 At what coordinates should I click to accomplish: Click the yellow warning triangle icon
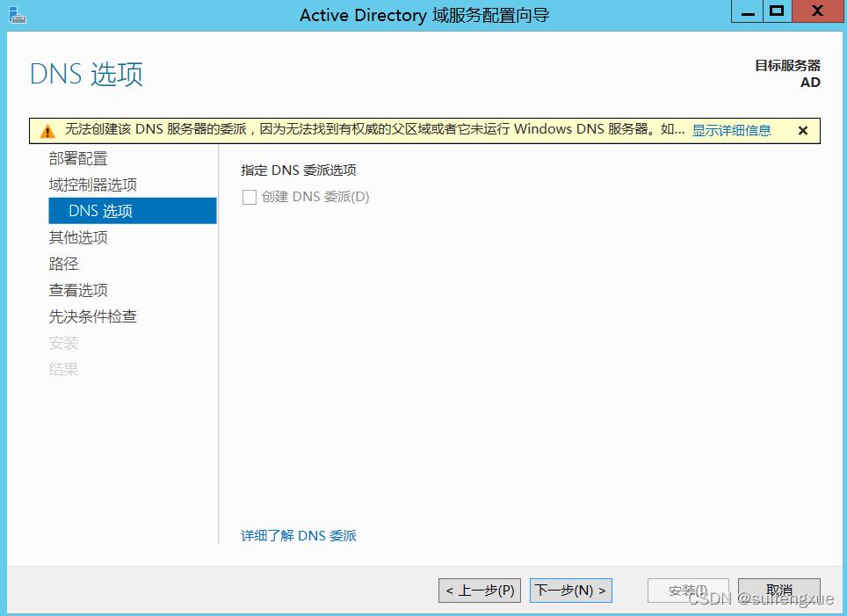(x=47, y=129)
